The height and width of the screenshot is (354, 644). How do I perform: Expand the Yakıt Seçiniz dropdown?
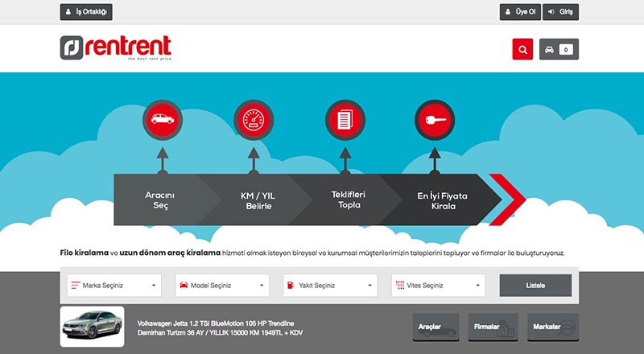point(329,285)
